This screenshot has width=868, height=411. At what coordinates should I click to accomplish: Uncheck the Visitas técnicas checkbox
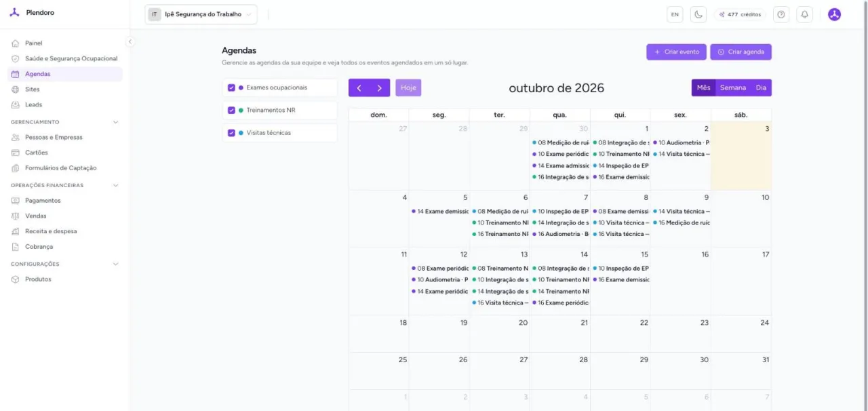coord(231,133)
